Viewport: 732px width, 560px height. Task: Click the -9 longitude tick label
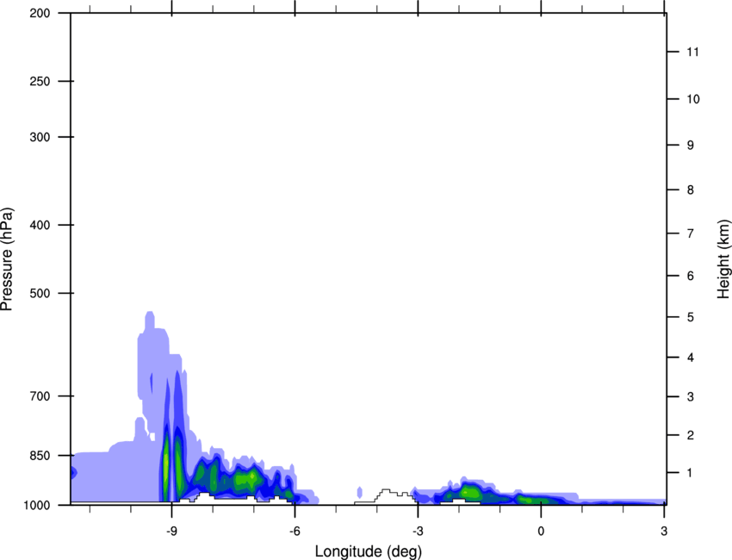point(171,532)
